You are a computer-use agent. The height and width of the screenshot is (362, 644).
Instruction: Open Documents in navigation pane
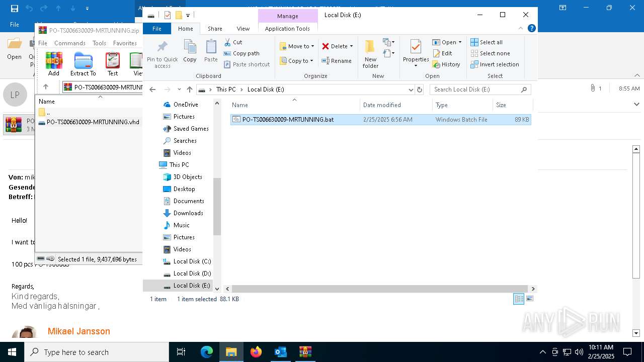(x=184, y=201)
